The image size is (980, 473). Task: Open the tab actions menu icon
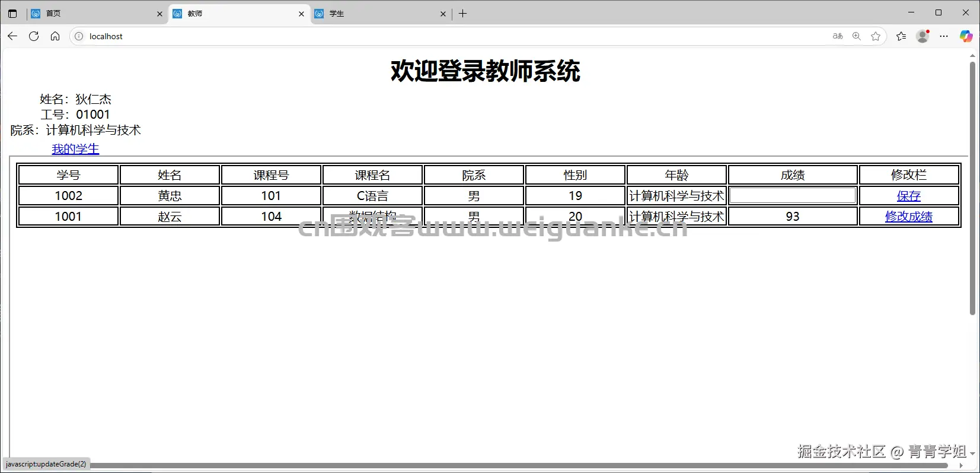click(x=12, y=14)
